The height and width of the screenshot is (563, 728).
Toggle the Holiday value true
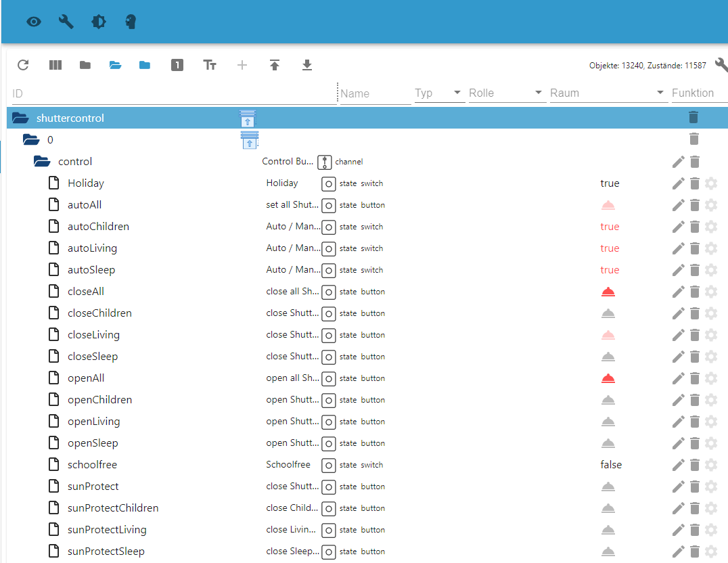point(610,183)
